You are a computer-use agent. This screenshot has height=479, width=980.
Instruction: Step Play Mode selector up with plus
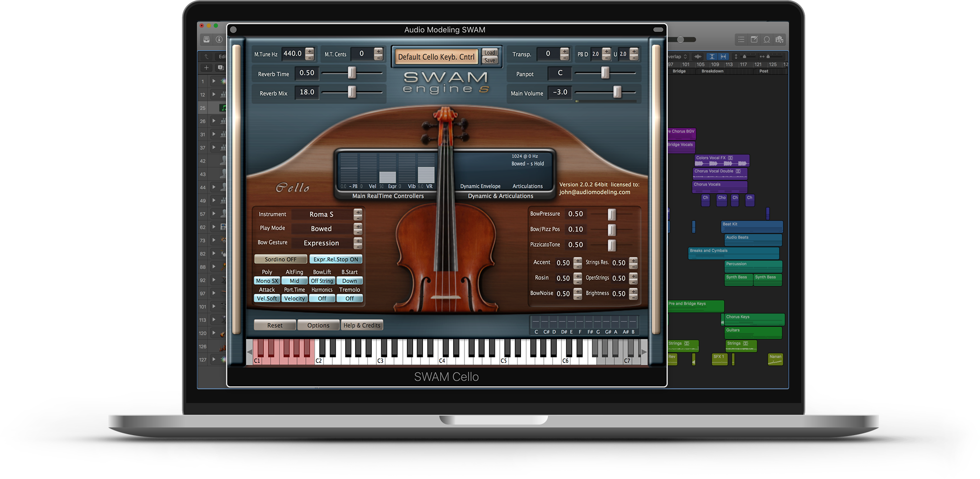[358, 226]
